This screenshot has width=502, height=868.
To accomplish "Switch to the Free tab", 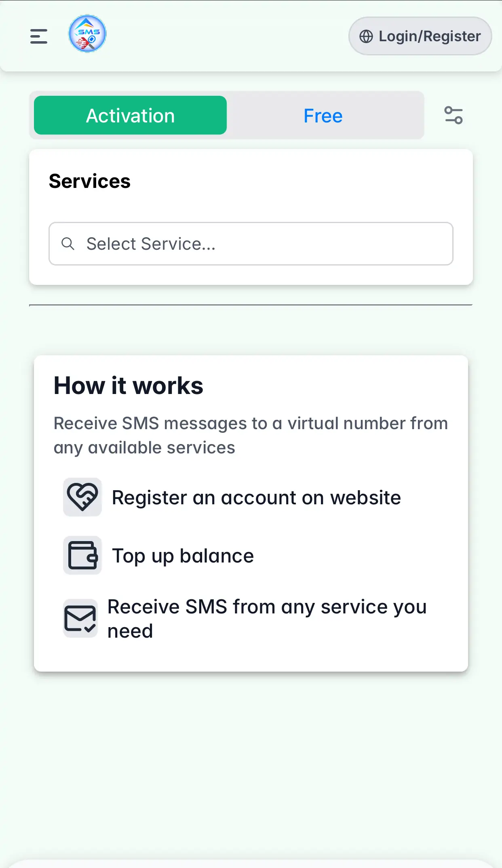I will point(323,116).
